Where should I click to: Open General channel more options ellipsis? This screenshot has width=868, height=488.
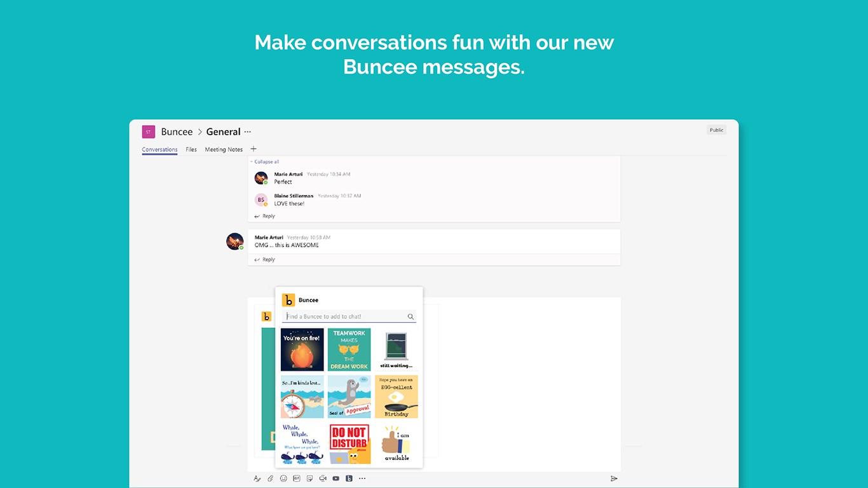(247, 132)
